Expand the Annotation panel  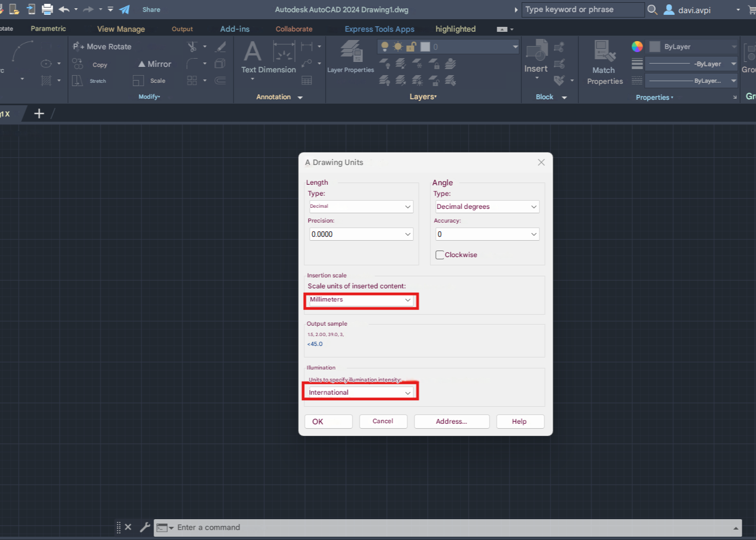[279, 97]
